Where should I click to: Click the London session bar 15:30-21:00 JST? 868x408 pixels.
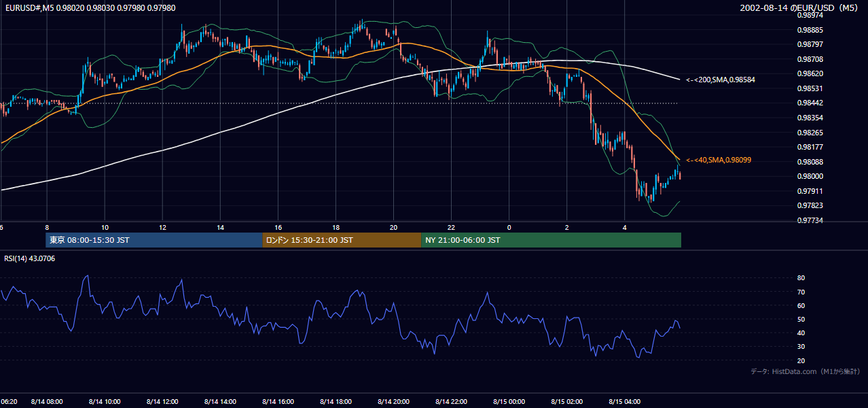[342, 240]
